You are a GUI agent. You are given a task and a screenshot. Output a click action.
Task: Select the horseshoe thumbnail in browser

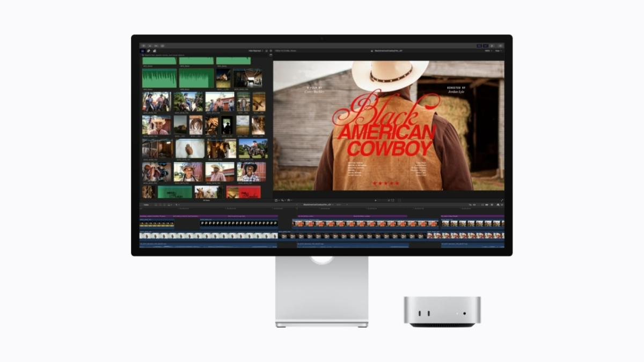[x=196, y=125]
